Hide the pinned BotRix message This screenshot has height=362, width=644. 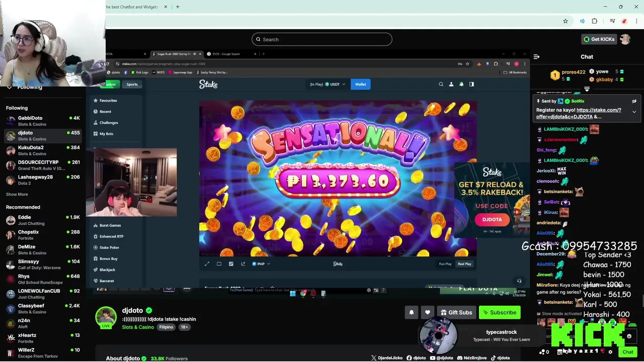coord(634,102)
